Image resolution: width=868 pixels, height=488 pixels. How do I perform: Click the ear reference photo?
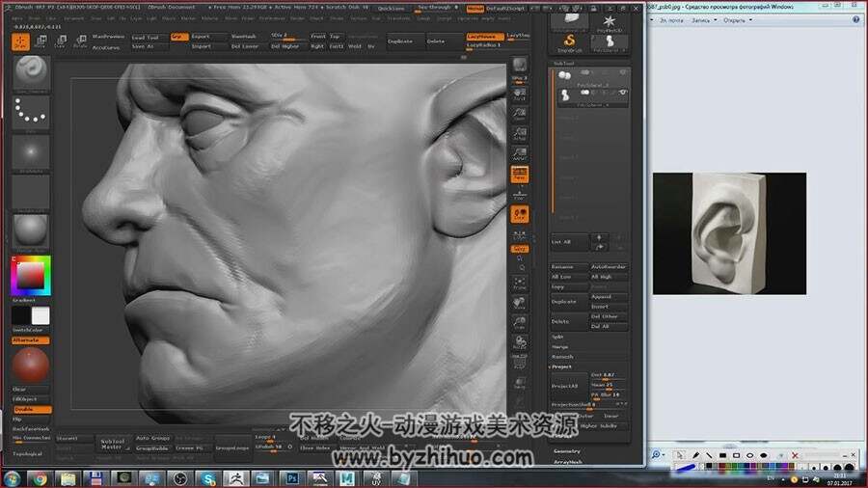(x=729, y=233)
